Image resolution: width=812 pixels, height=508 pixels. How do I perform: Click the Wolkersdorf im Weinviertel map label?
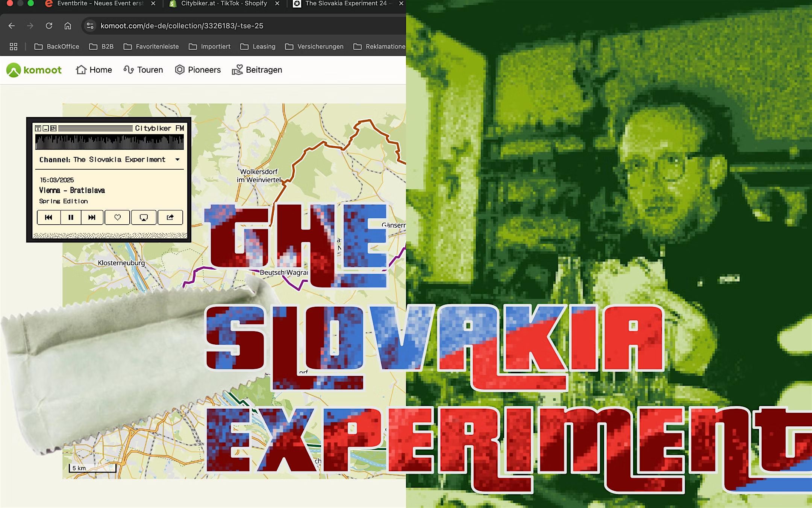tap(259, 176)
